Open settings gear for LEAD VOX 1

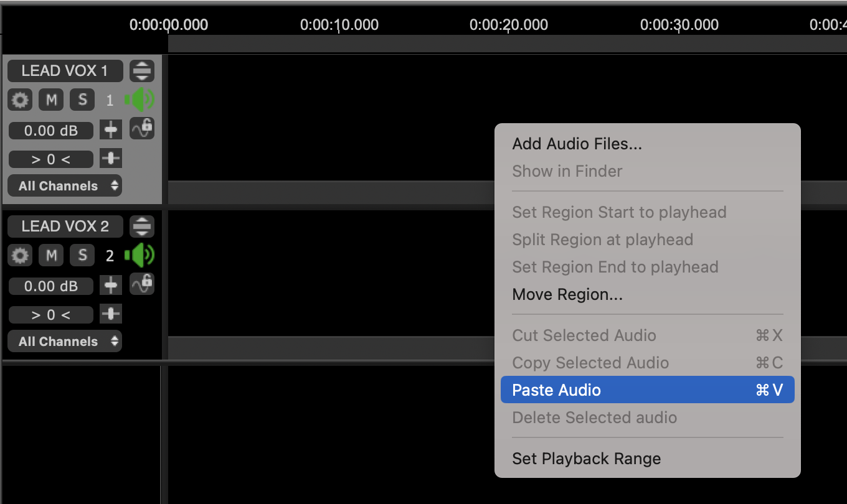pos(21,100)
